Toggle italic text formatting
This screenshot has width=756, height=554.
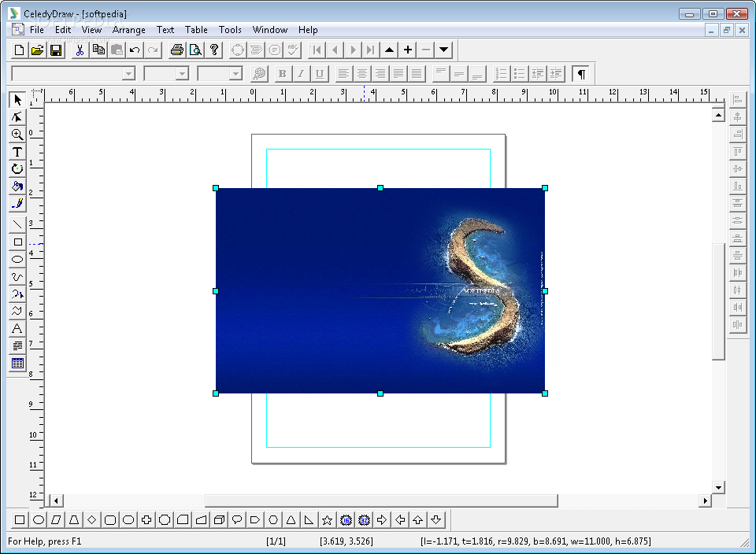coord(301,74)
